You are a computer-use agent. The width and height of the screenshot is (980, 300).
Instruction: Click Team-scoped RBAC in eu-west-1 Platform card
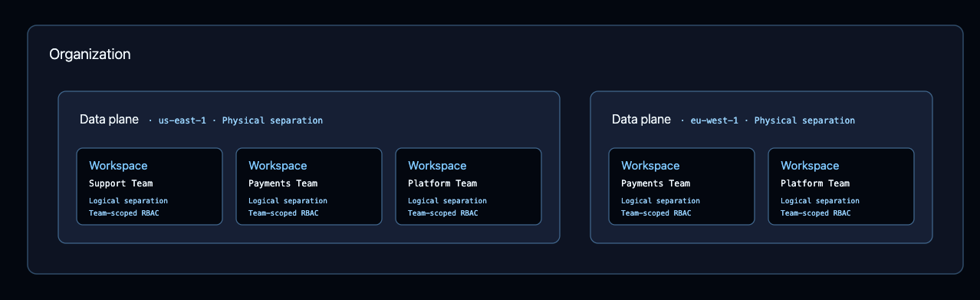click(x=815, y=213)
